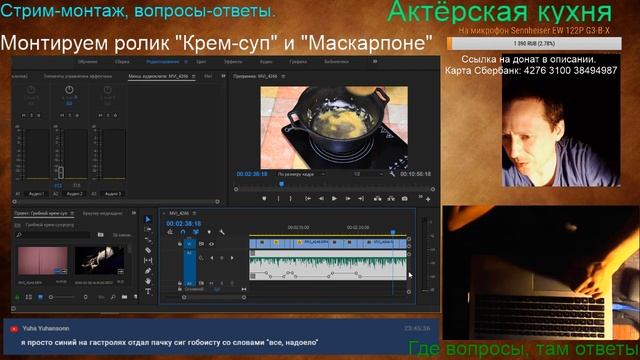Toggle nest sequence insert mode

(170, 232)
